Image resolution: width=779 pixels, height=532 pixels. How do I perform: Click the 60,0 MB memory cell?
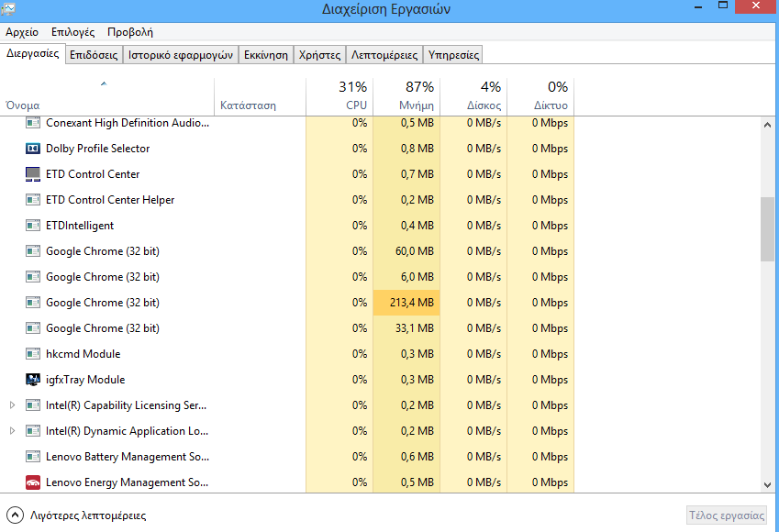tap(406, 251)
